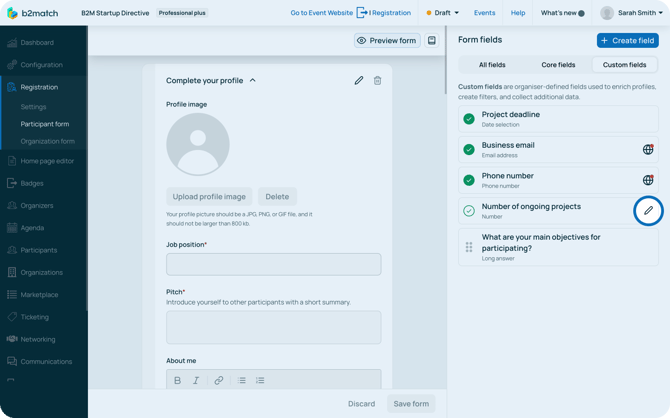Select "What are your main objectives" field
The height and width of the screenshot is (418, 670).
pos(558,247)
